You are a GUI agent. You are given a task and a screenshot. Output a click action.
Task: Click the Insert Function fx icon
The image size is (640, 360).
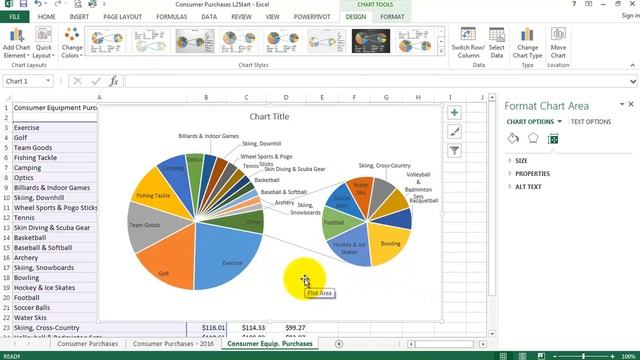(114, 81)
